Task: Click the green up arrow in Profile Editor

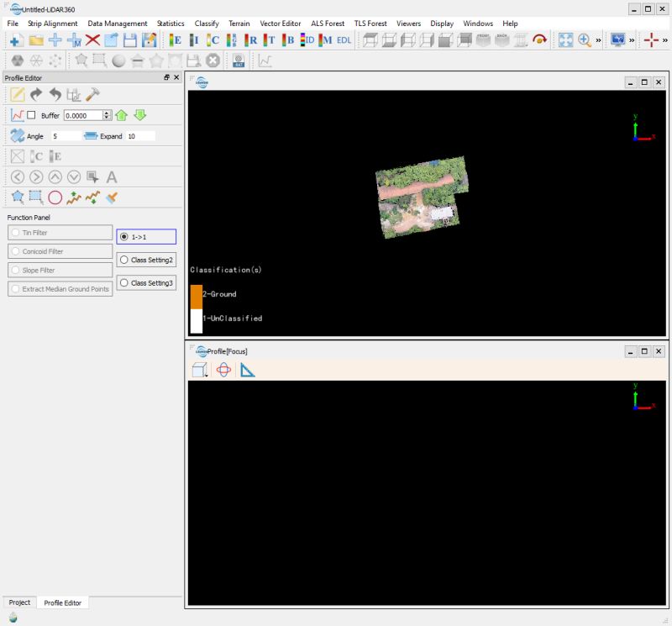Action: tap(121, 114)
